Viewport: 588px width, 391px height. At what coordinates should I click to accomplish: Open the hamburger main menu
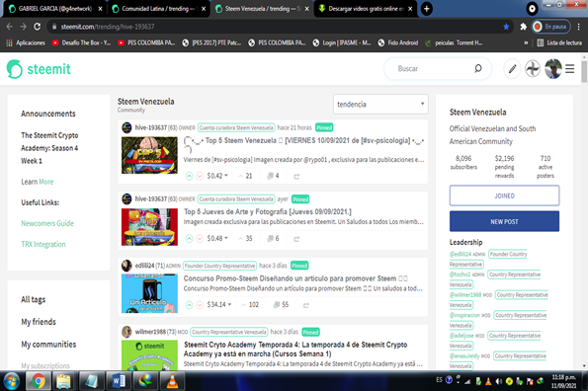tap(569, 69)
